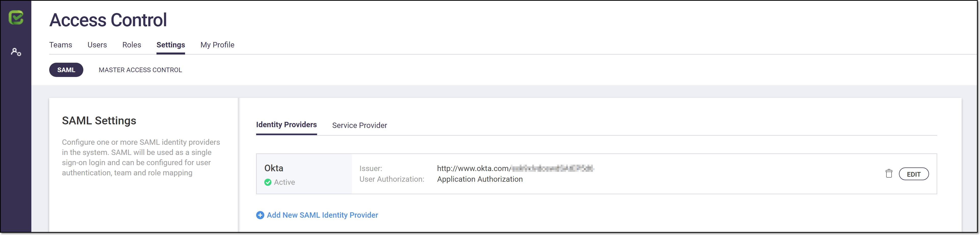Viewport: 980px width, 235px height.
Task: Click the Application Authorization value
Action: coord(480,179)
